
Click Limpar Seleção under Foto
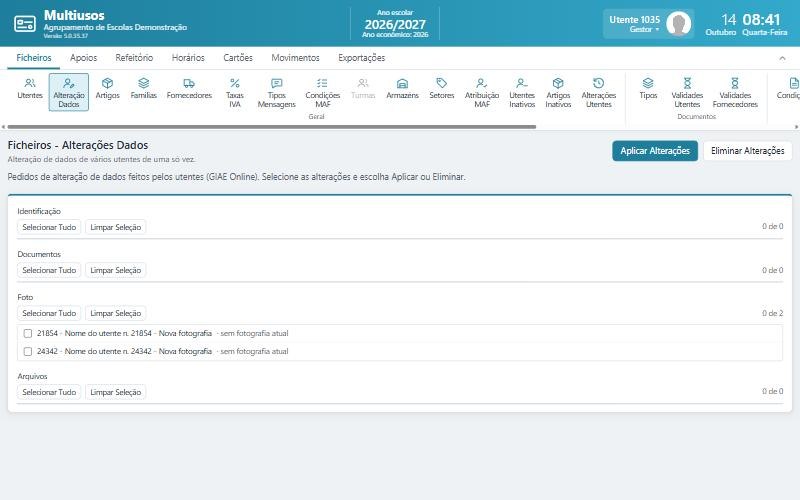point(115,313)
